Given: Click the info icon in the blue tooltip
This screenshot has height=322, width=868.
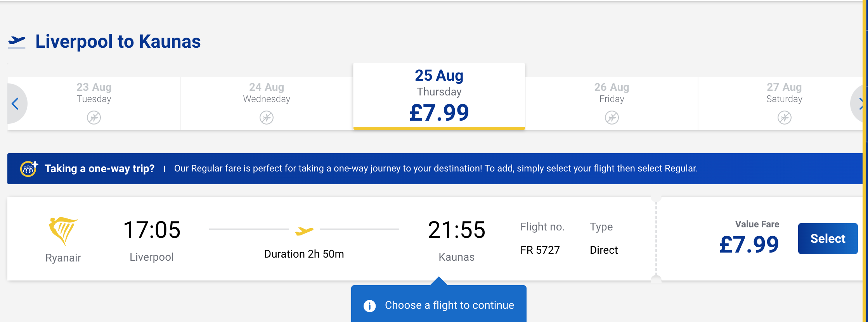Looking at the screenshot, I should click(369, 306).
